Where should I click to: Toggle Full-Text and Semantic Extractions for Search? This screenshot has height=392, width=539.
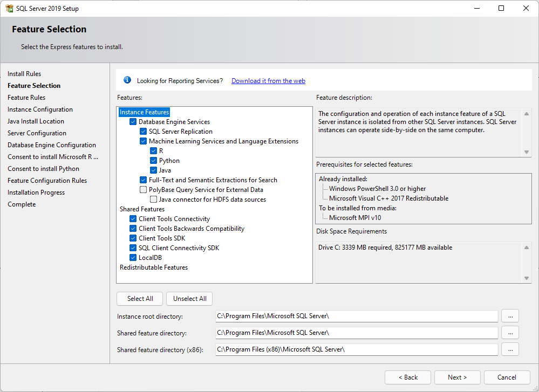click(x=144, y=180)
